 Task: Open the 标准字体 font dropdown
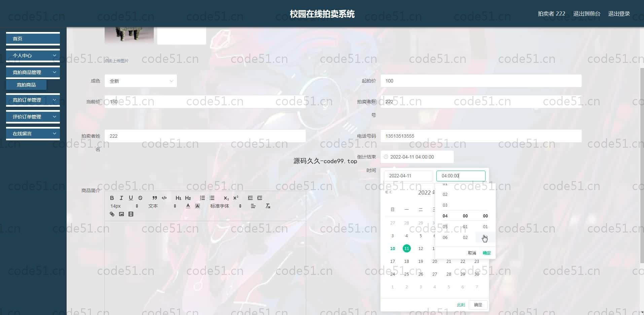click(226, 206)
